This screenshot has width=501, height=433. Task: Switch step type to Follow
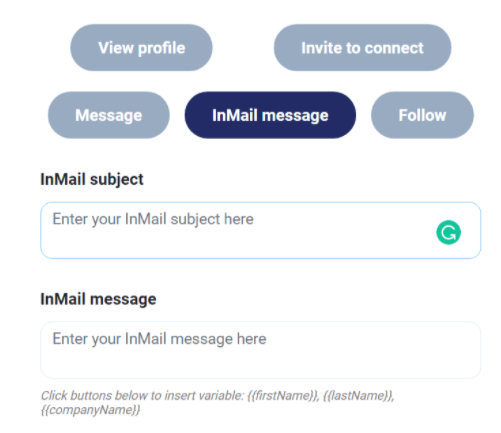click(422, 115)
